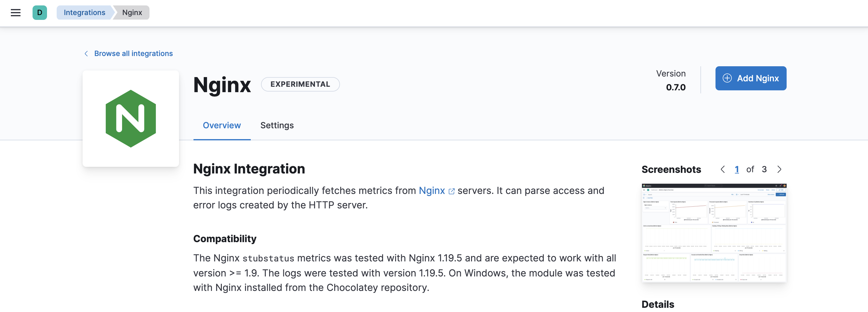
Task: Select screenshot page number 1
Action: (737, 169)
